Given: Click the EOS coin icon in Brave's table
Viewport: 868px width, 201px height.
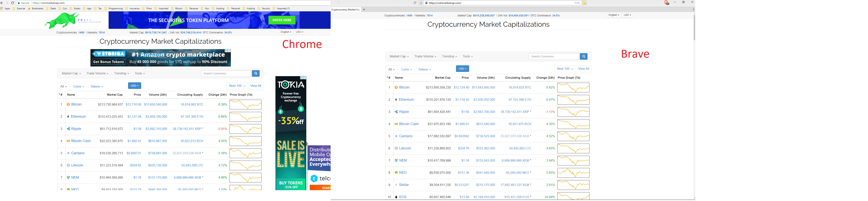Looking at the screenshot, I should click(396, 197).
